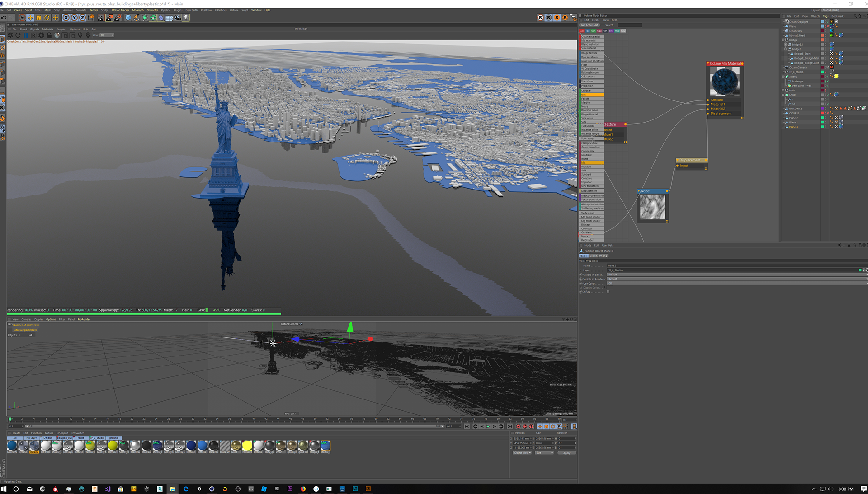This screenshot has width=868, height=494.
Task: Toggle the Map node filter
Action: [x=599, y=31]
